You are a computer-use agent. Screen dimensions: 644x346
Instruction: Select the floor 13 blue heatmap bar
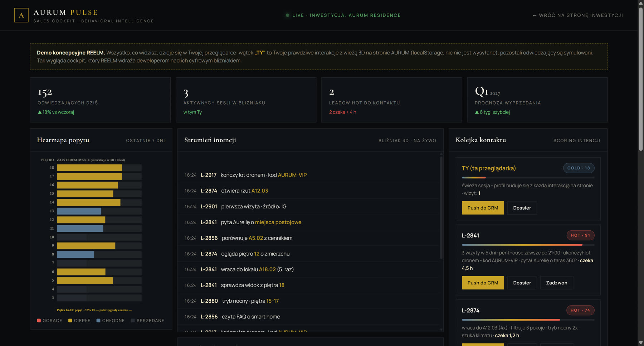79,211
